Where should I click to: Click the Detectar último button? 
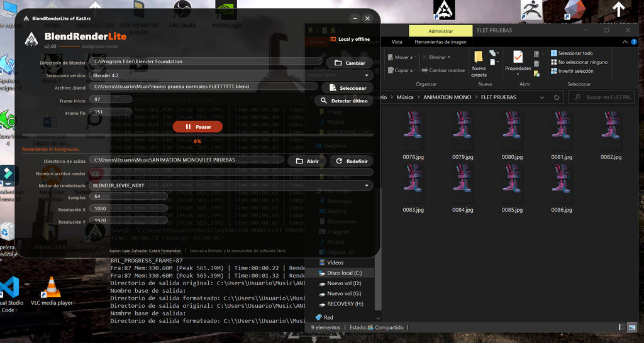344,101
